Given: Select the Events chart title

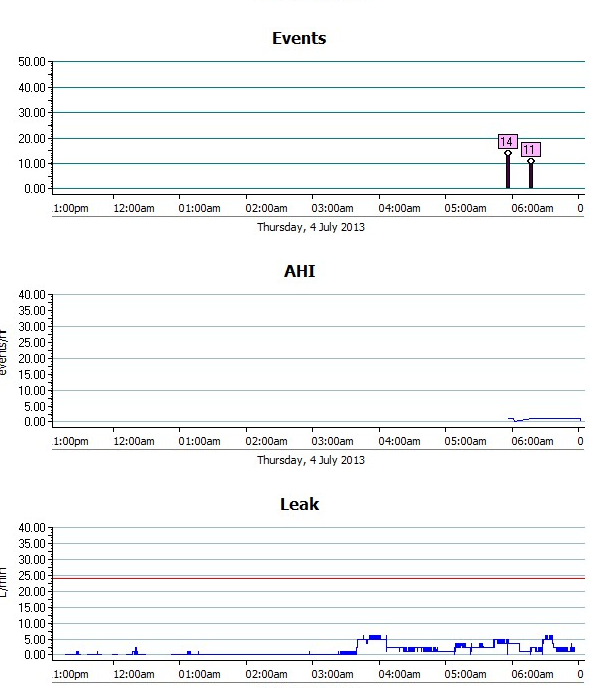Looking at the screenshot, I should [x=299, y=39].
